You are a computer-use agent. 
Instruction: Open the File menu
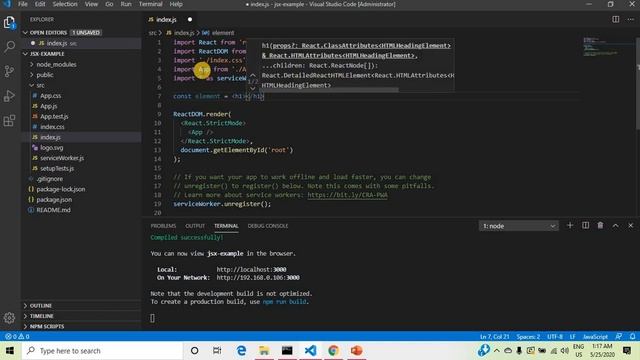coord(23,4)
